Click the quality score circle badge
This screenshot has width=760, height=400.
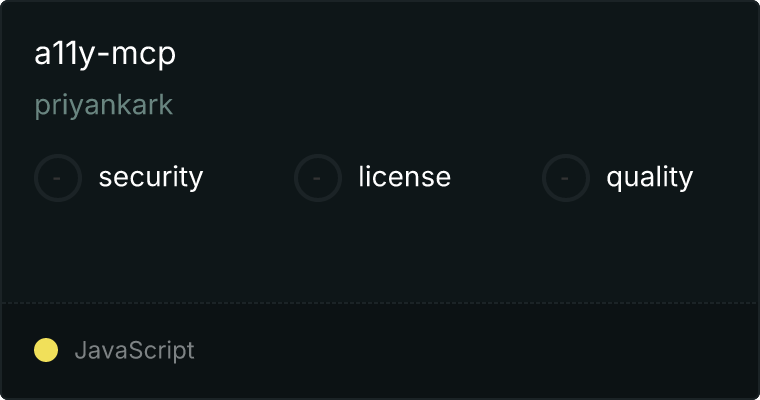[566, 178]
